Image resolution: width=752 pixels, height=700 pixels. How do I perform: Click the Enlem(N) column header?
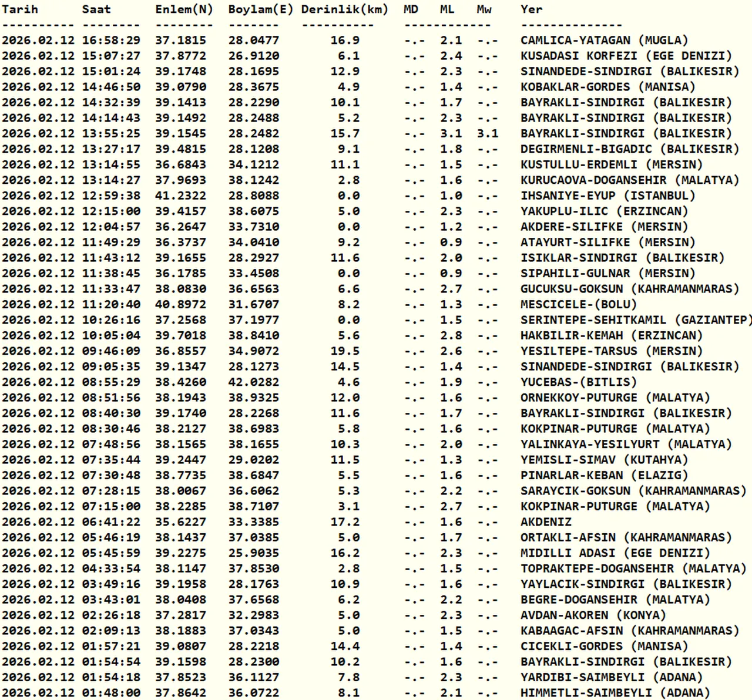[184, 9]
